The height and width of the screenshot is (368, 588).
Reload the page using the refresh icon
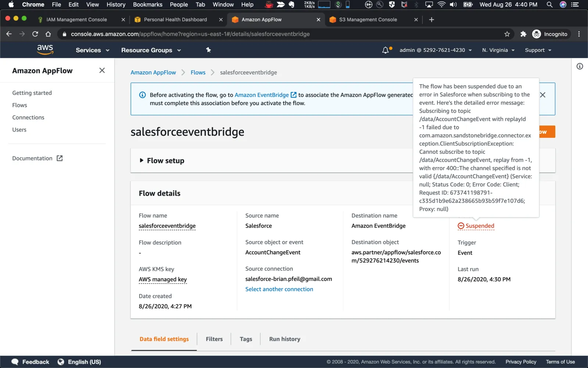[35, 34]
